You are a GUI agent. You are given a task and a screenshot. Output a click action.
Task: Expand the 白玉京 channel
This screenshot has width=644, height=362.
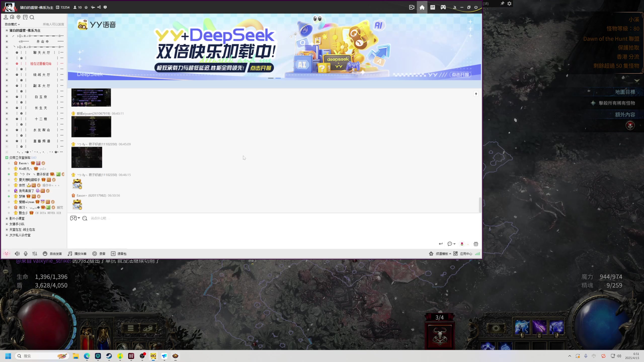[x=7, y=97]
